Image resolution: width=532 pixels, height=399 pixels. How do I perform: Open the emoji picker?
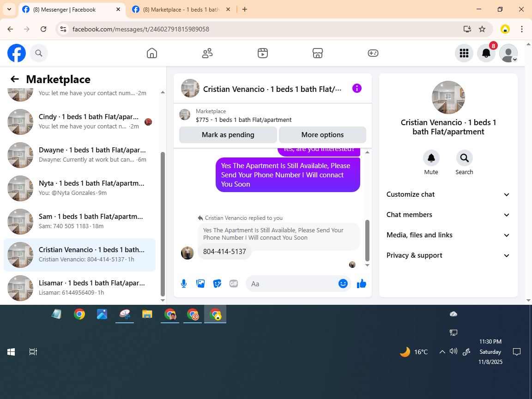[x=343, y=284]
